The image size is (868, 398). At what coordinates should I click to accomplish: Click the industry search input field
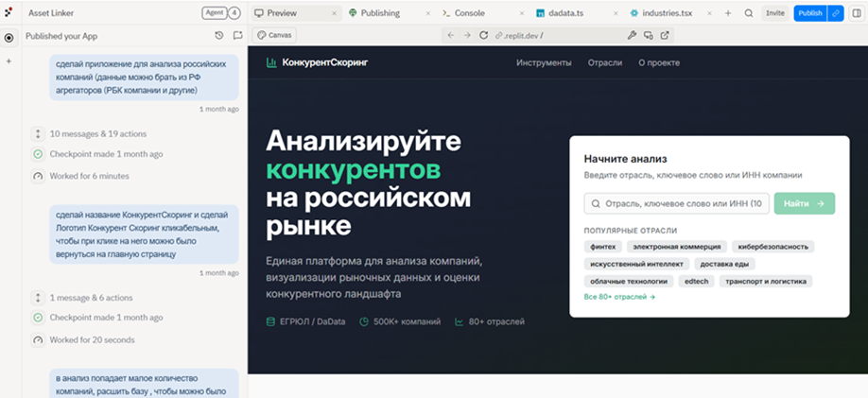point(676,203)
